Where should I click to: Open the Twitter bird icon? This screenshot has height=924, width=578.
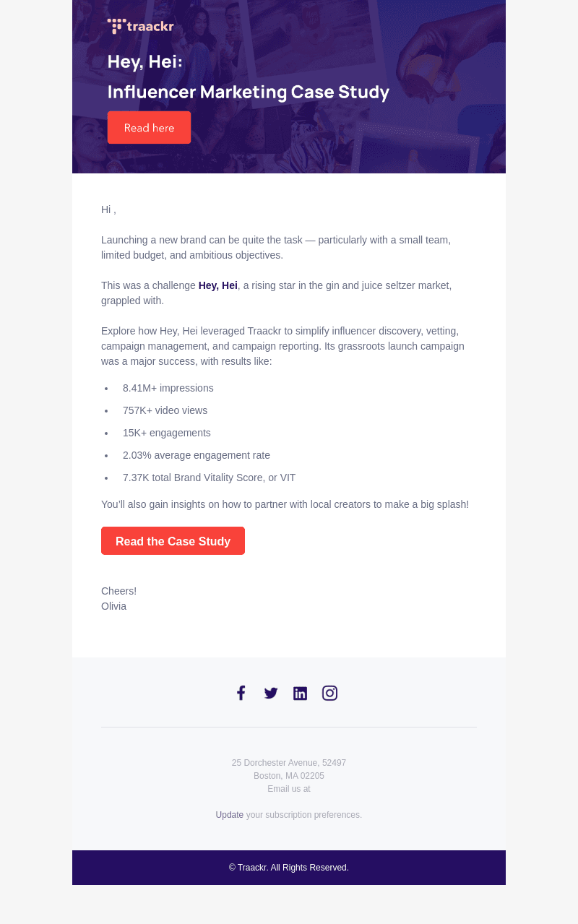tap(271, 693)
